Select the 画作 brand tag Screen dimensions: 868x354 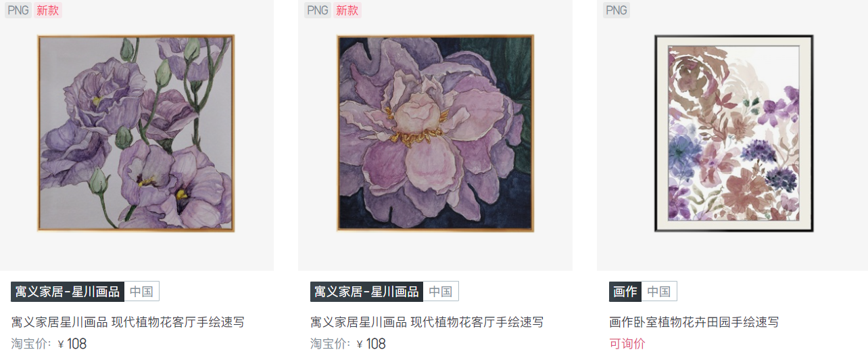[625, 292]
